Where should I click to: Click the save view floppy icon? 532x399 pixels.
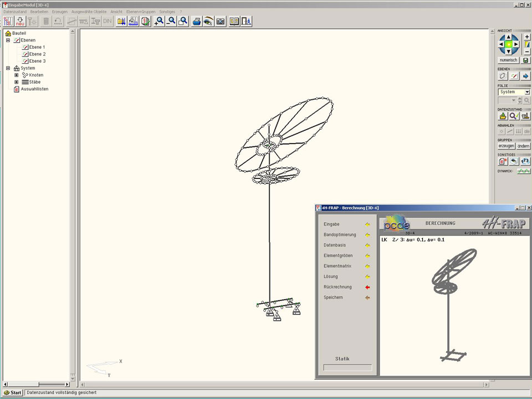coord(525,60)
